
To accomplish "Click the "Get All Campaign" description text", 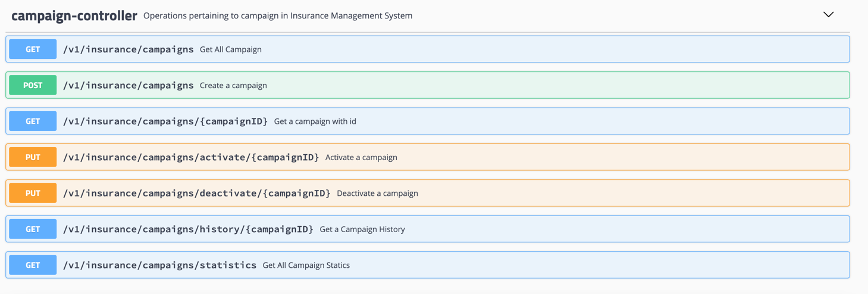I will point(230,49).
